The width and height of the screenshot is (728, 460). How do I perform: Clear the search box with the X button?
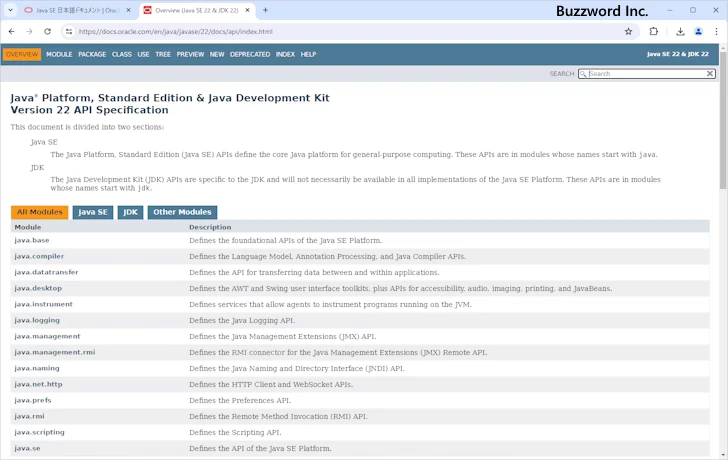pos(710,73)
